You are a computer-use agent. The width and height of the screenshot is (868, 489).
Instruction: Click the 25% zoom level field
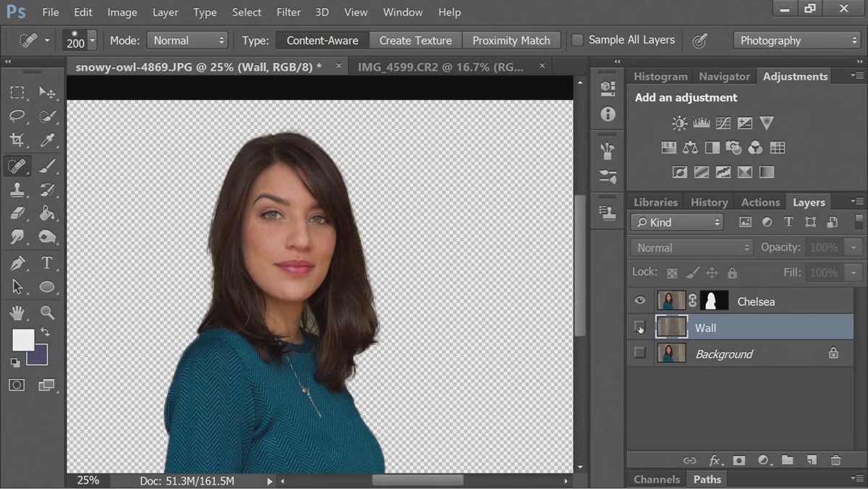pyautogui.click(x=88, y=480)
